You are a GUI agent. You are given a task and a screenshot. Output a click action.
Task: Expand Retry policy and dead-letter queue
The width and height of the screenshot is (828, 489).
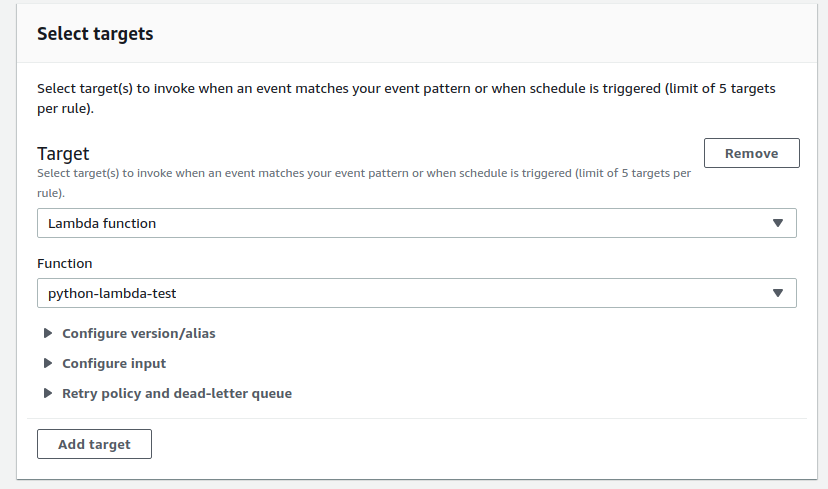click(x=176, y=393)
